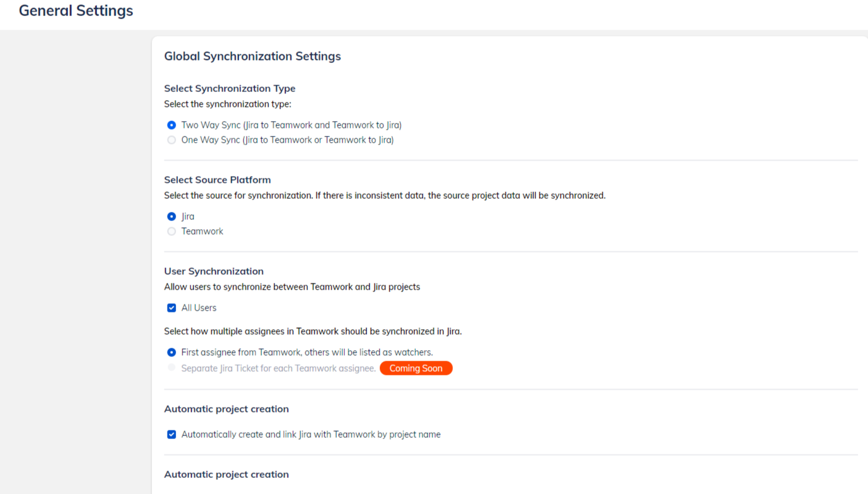The image size is (868, 494).
Task: Click the "All Users" label text
Action: [x=198, y=308]
